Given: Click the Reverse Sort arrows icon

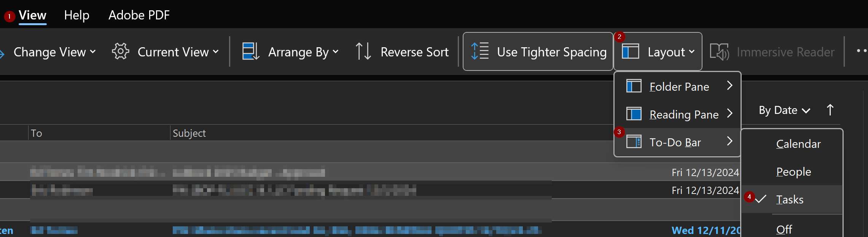Looking at the screenshot, I should pyautogui.click(x=363, y=51).
